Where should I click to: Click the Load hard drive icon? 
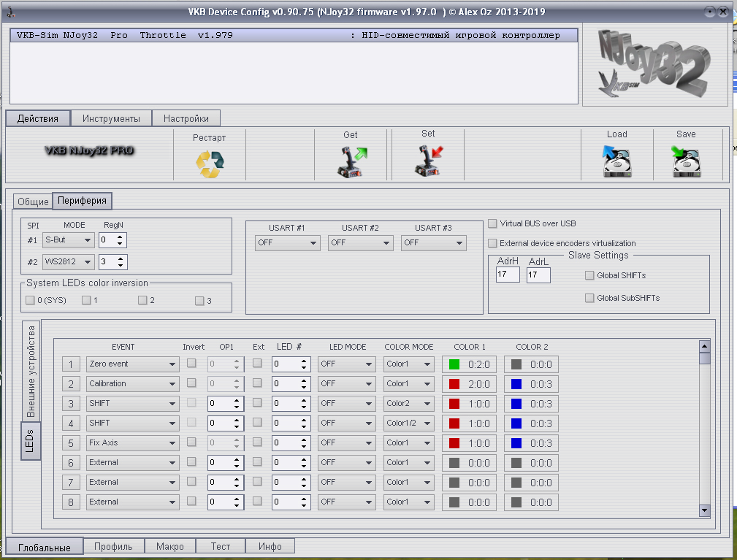[x=616, y=161]
